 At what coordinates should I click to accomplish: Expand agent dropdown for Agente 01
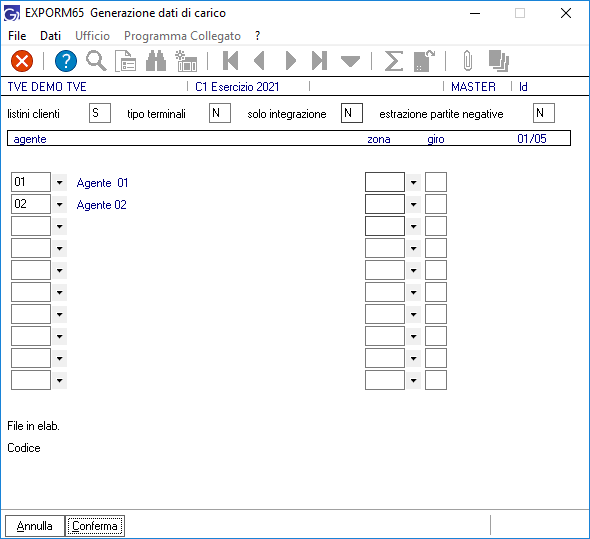pos(59,183)
